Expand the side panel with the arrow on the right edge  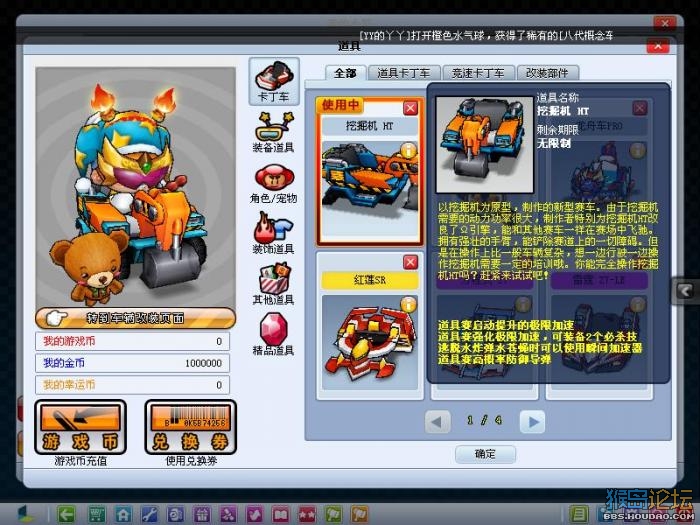(685, 292)
